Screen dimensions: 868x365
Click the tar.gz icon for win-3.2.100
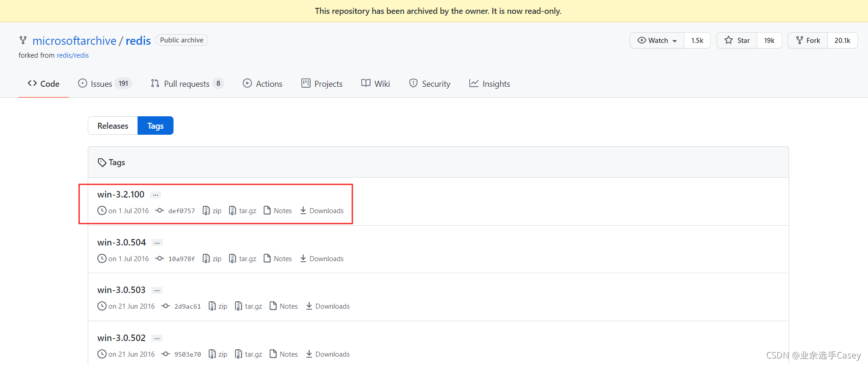pos(233,210)
